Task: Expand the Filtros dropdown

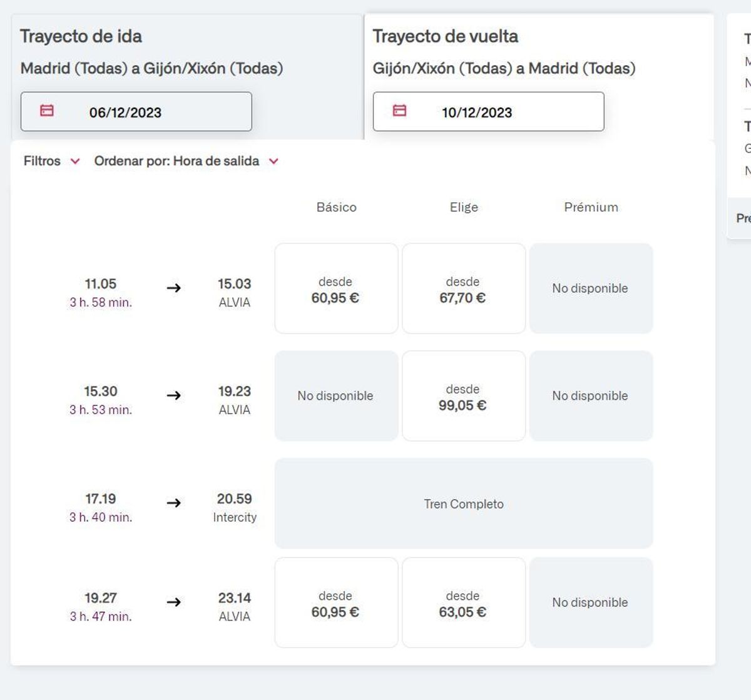Action: coord(43,161)
